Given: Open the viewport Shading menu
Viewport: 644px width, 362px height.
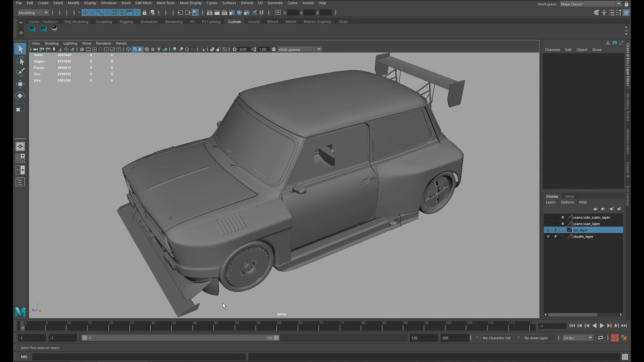Looking at the screenshot, I should pos(52,43).
